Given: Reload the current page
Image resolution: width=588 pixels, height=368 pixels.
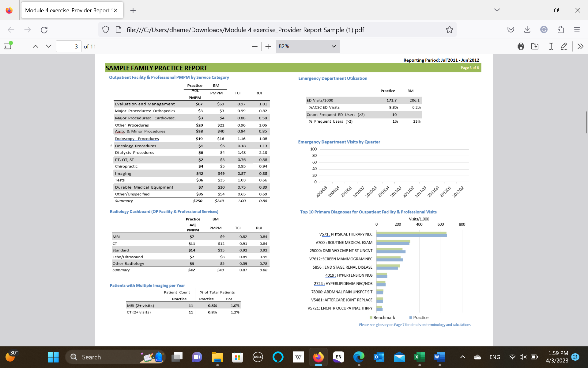Looking at the screenshot, I should coord(44,30).
